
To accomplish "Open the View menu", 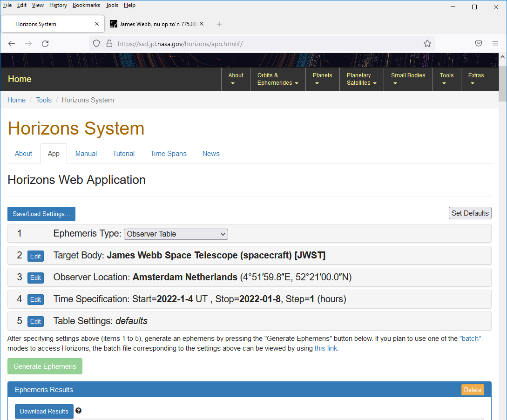I will click(x=38, y=5).
